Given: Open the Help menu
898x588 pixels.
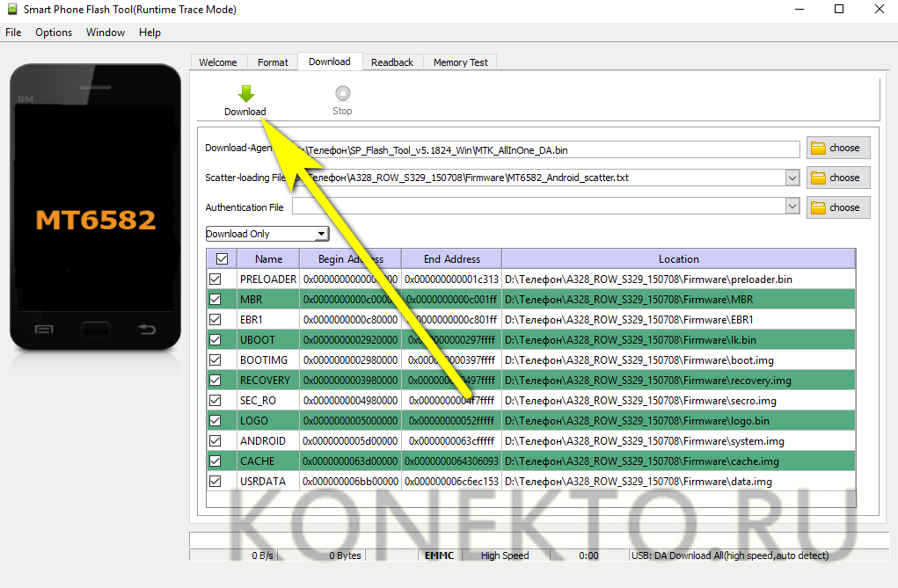Looking at the screenshot, I should [150, 33].
